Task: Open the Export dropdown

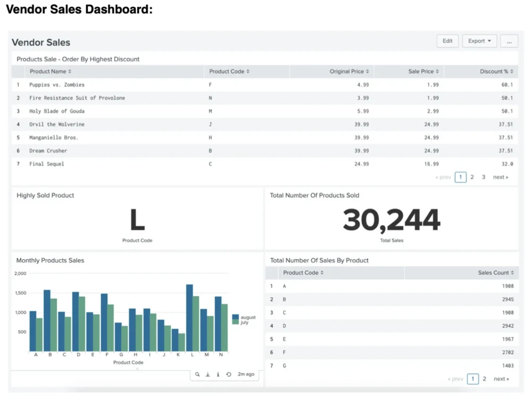Action: (478, 40)
